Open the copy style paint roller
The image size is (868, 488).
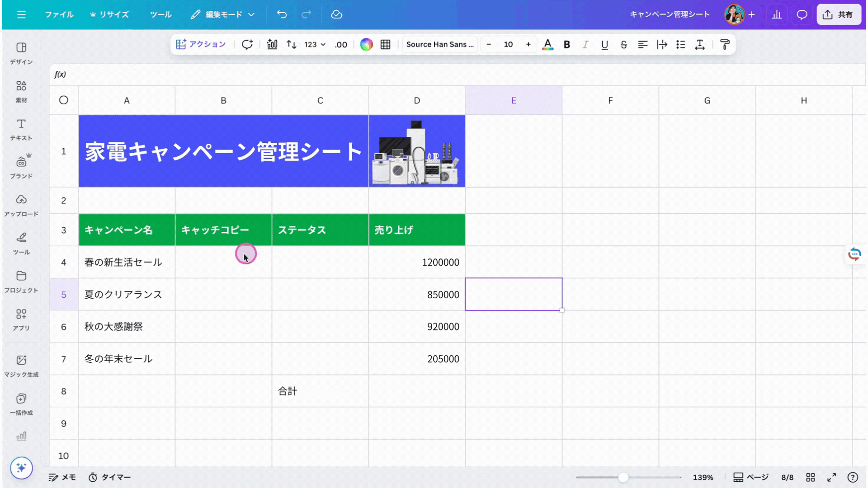(725, 44)
